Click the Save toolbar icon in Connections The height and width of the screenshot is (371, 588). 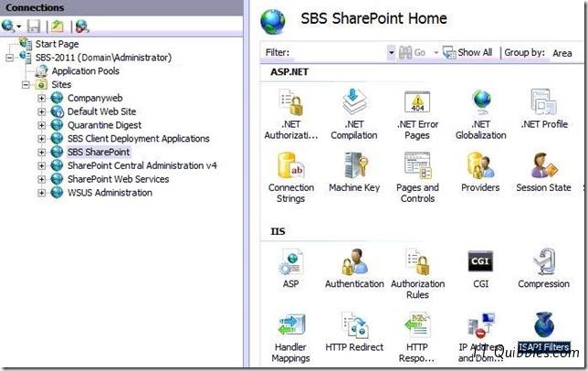tap(34, 26)
